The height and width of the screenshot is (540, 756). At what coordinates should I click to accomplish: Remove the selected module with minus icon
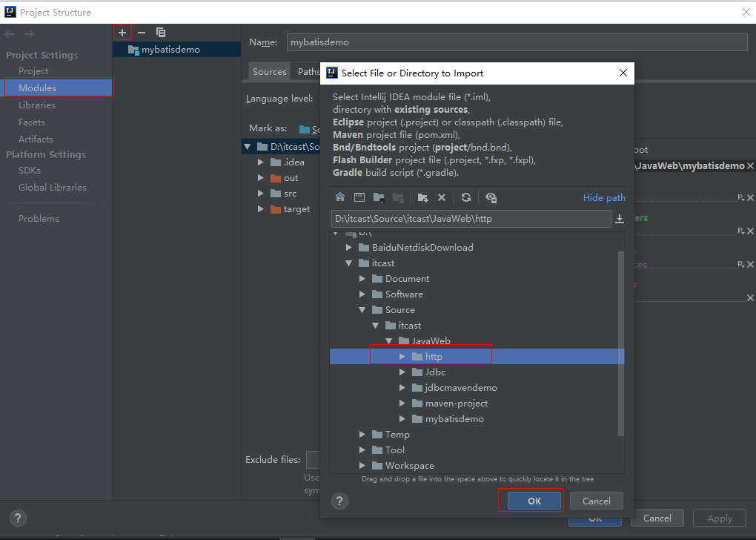pos(142,33)
